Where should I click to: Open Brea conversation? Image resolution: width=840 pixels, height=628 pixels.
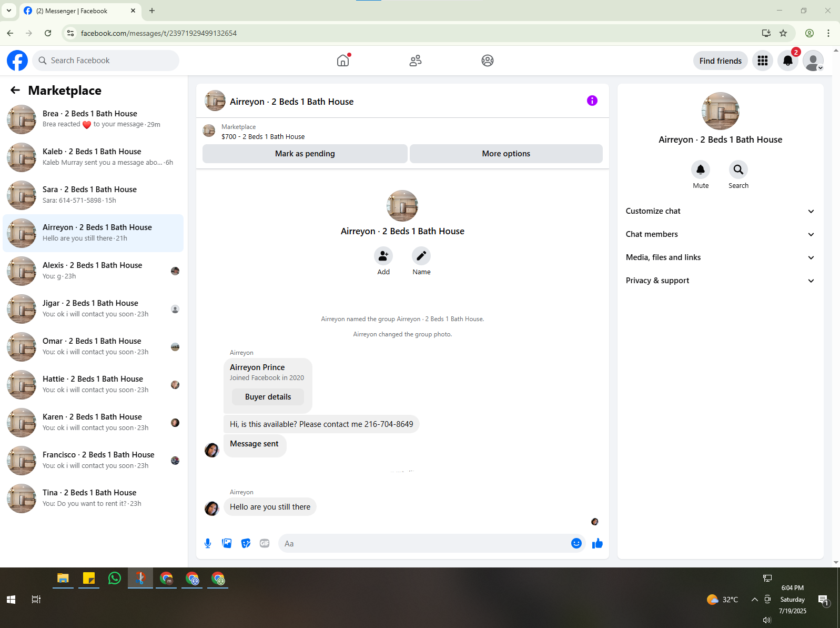pyautogui.click(x=93, y=119)
